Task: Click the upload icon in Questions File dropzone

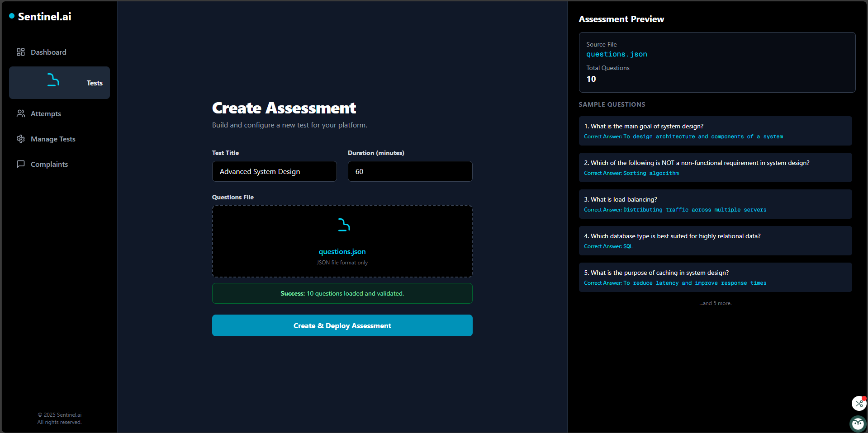Action: pos(344,225)
